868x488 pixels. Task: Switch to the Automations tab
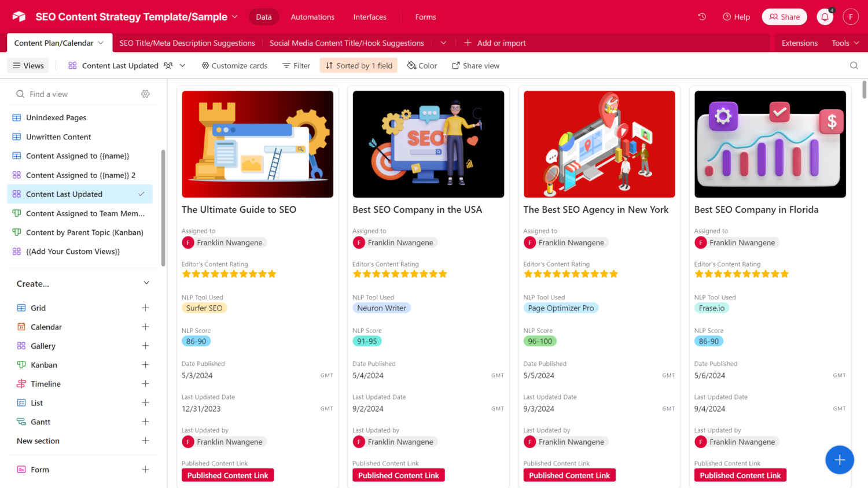[x=312, y=17]
